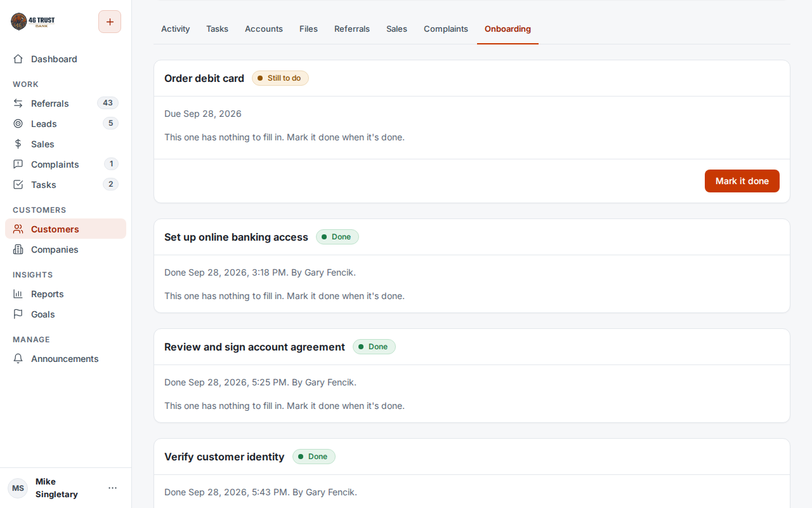Click the Verify customer identity title
Viewport: 812px width, 508px height.
coord(224,457)
